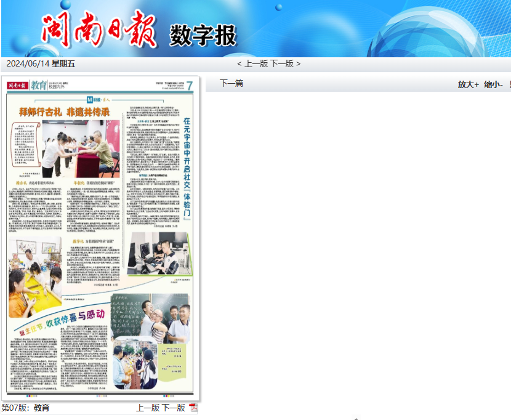Viewport: 511px width, 420px height.
Task: Click the 教育 section heading on the newspaper page
Action: (x=39, y=86)
